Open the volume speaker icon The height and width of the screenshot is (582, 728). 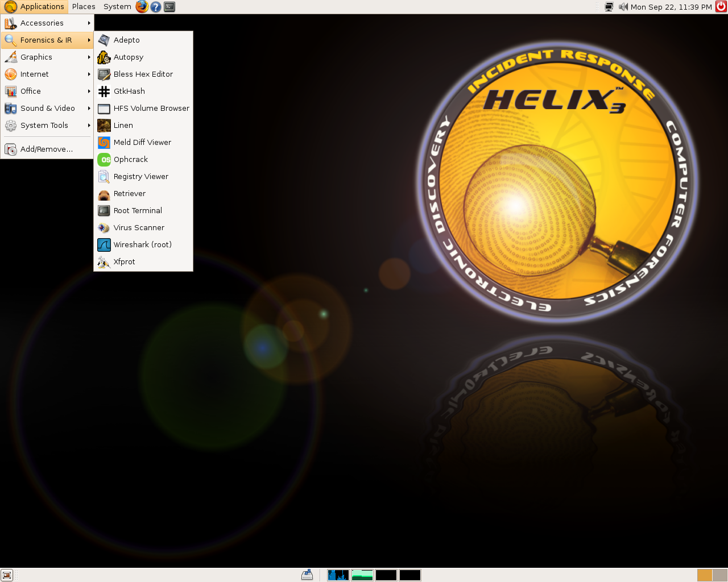click(x=623, y=7)
